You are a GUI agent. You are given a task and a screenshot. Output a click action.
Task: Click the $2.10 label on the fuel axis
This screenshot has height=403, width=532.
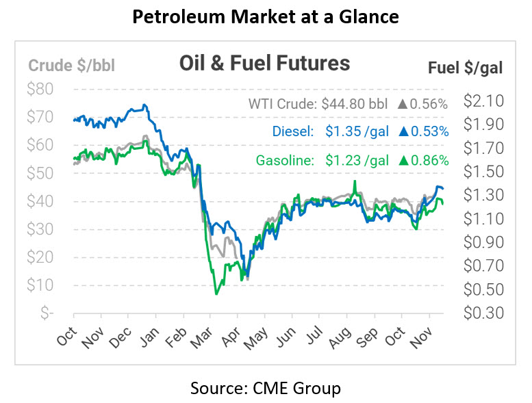(483, 101)
